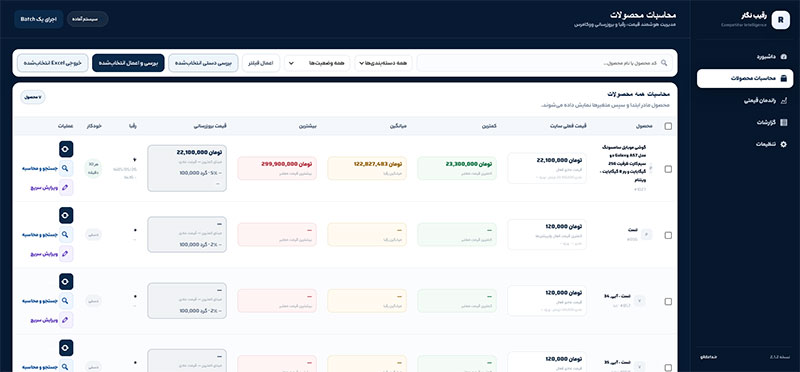Click the محاسبات همه محصولات section heading

[638, 94]
